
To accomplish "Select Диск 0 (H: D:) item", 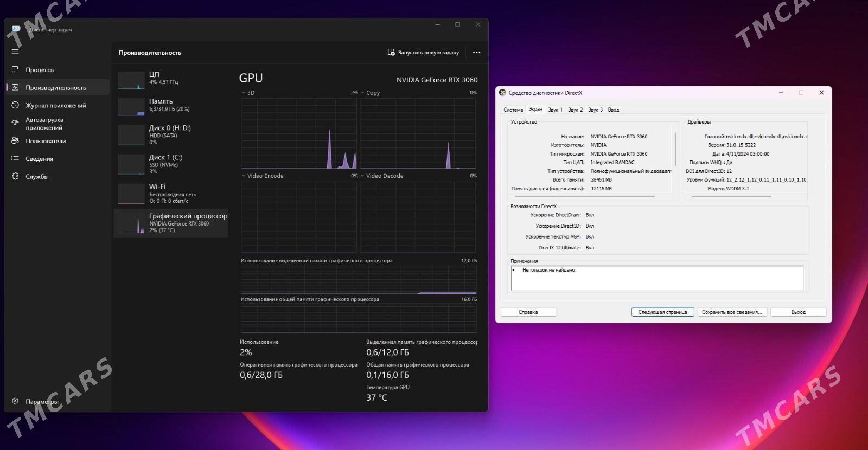I will [171, 134].
